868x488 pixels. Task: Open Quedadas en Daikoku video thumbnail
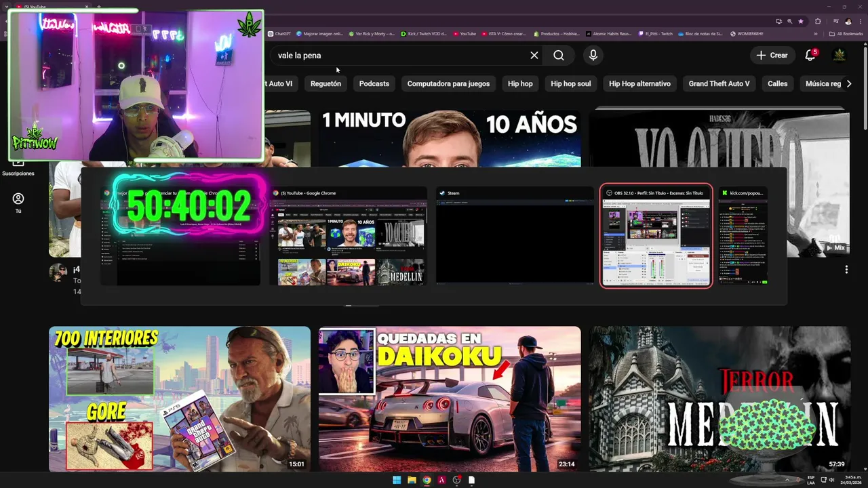click(x=450, y=399)
